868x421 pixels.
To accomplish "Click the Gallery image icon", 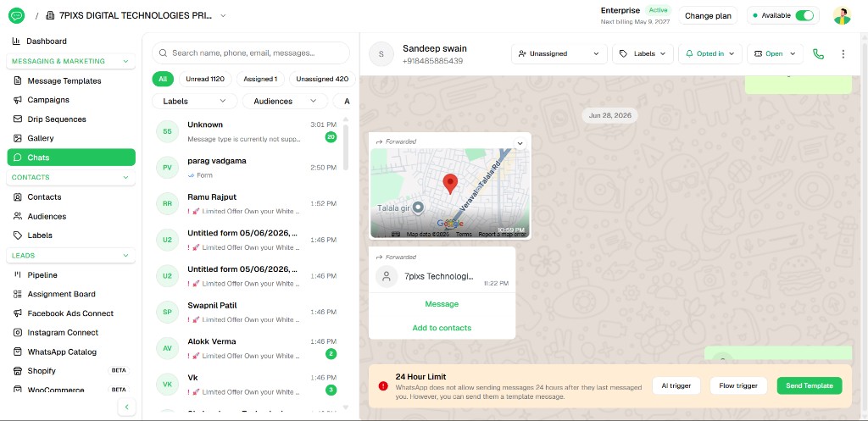I will coord(18,138).
